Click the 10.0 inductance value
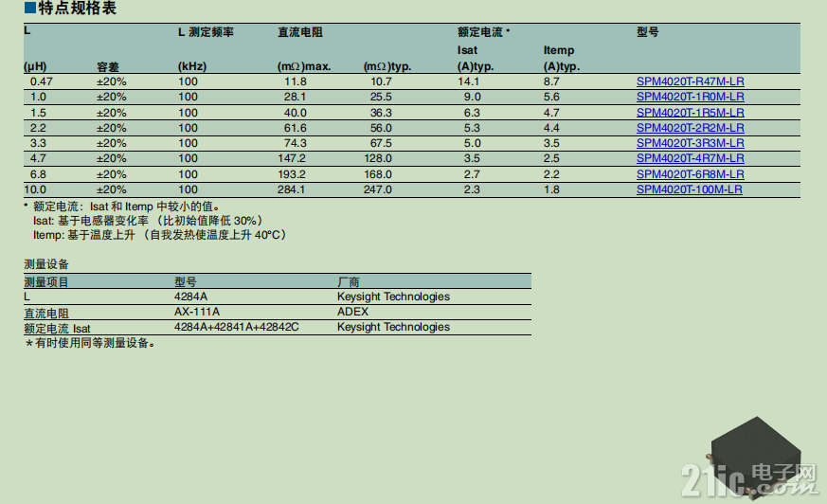 pos(35,189)
